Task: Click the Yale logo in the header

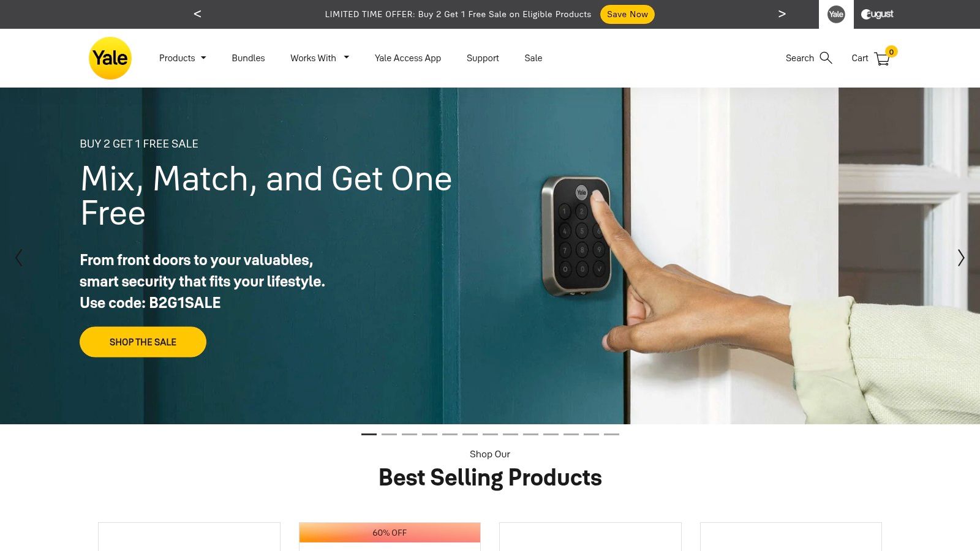Action: 110,58
